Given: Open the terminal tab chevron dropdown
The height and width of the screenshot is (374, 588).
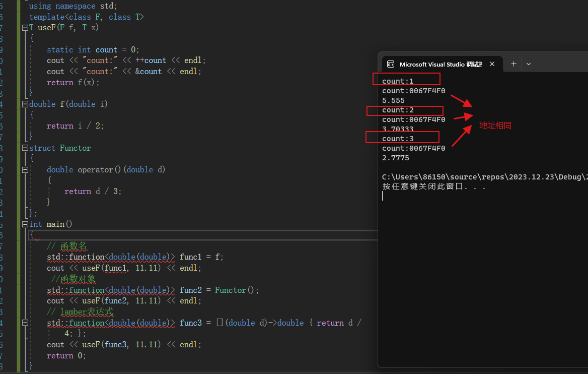Looking at the screenshot, I should (528, 64).
